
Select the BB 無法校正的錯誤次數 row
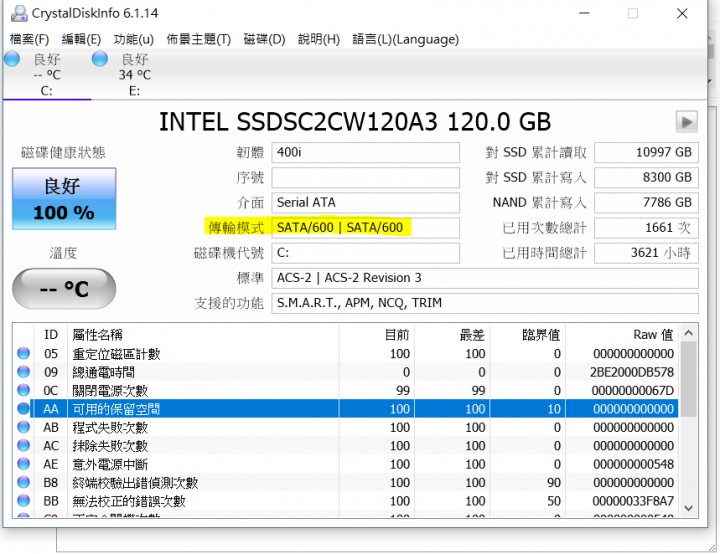click(x=346, y=501)
